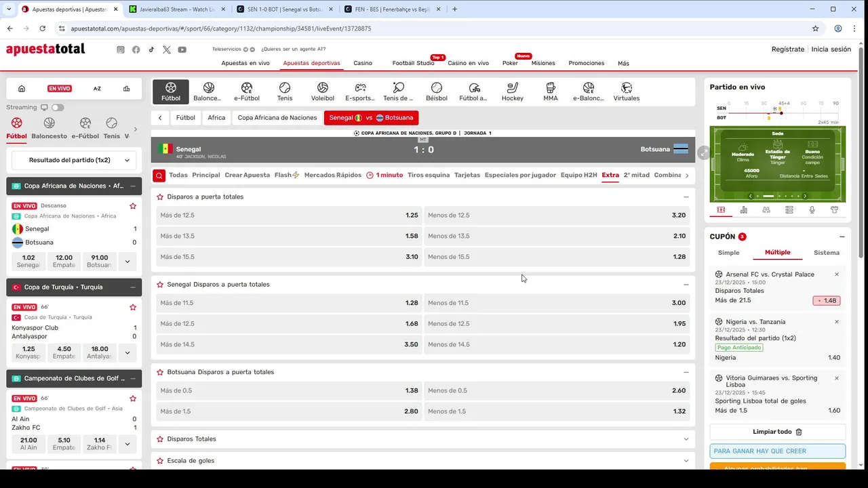Switch coupon to Sistema tab

(827, 253)
